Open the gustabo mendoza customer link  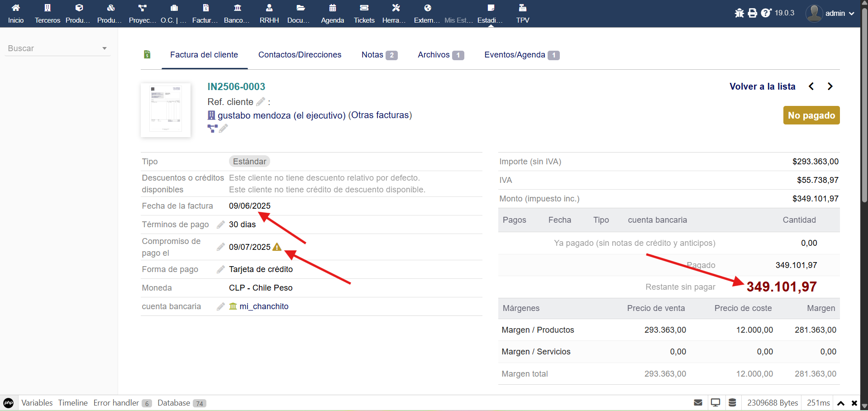pyautogui.click(x=254, y=115)
